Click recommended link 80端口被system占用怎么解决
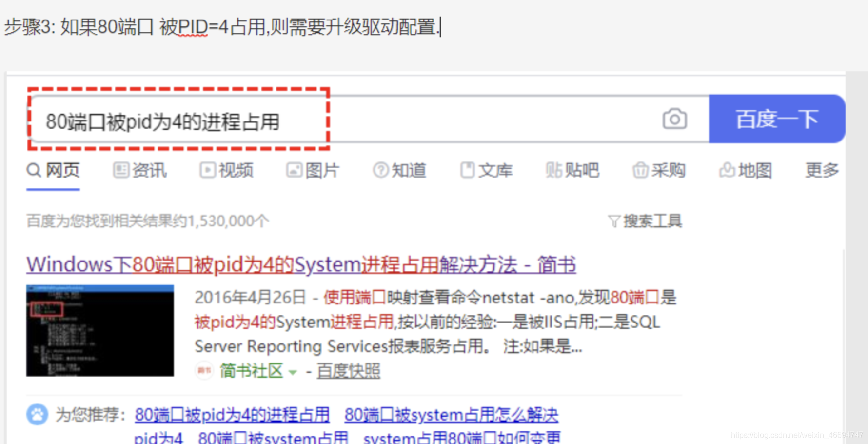The height and width of the screenshot is (444, 868). pyautogui.click(x=452, y=415)
